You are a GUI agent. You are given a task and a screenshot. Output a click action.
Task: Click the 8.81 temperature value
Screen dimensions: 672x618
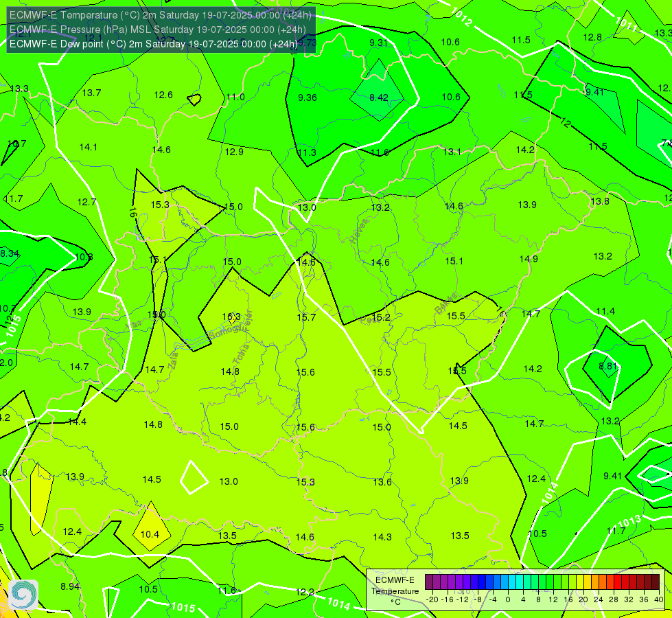607,366
